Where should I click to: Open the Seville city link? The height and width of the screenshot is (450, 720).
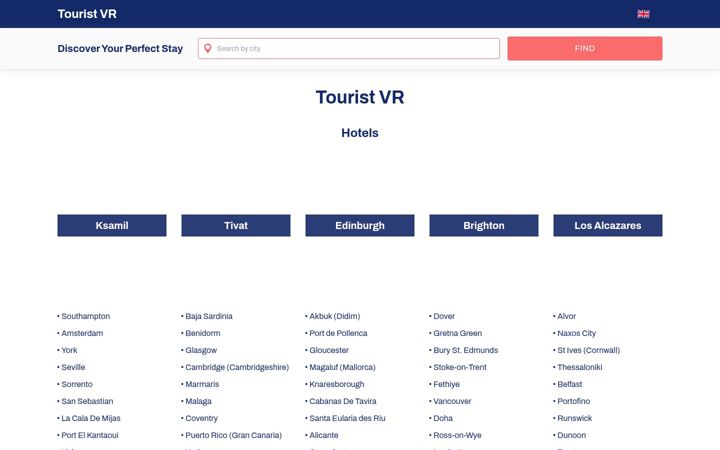(x=73, y=367)
